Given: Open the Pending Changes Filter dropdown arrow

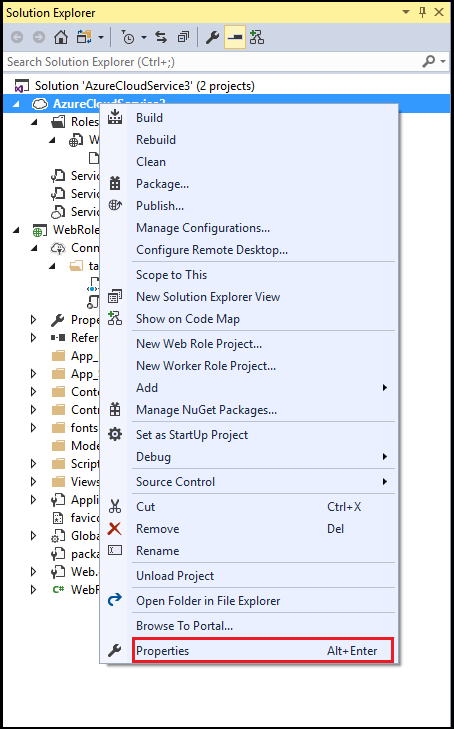Looking at the screenshot, I should click(x=144, y=37).
